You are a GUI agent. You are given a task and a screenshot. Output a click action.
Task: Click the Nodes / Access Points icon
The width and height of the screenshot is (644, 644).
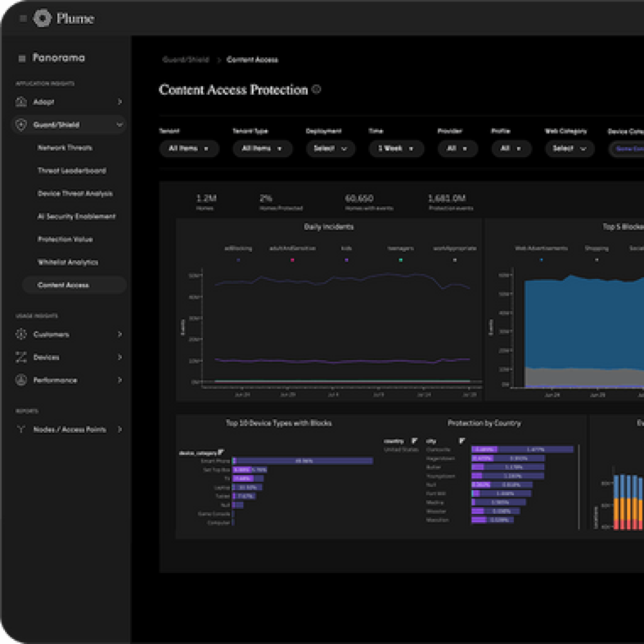coord(21,430)
